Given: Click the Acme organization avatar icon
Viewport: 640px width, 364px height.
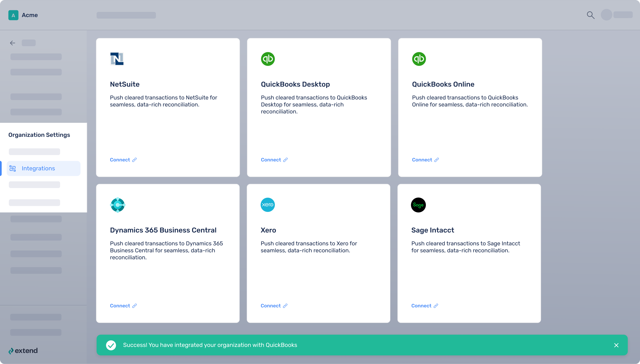Looking at the screenshot, I should [13, 15].
